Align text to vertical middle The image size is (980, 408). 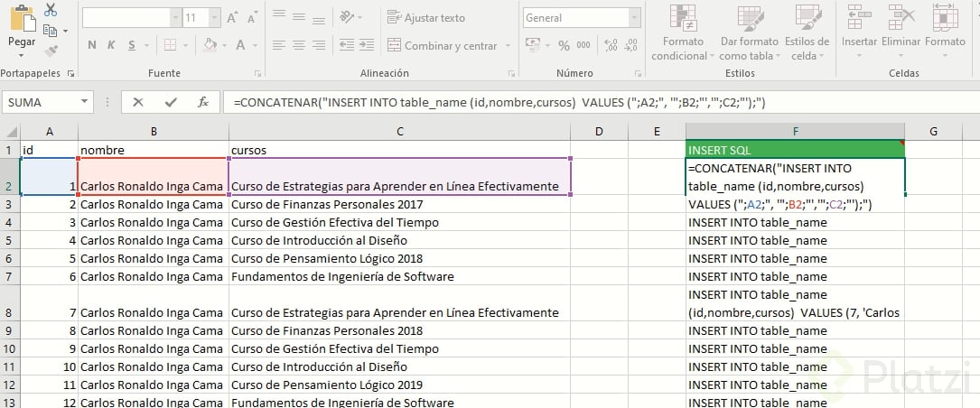click(x=299, y=17)
